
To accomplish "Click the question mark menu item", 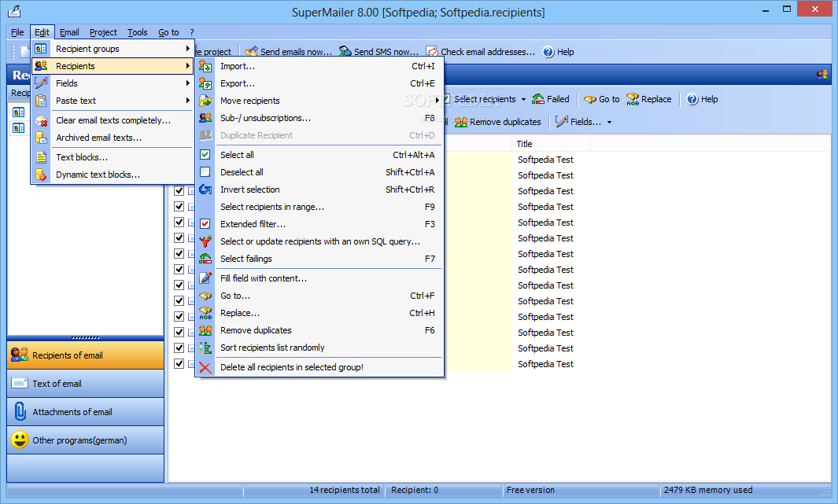I will coord(192,32).
